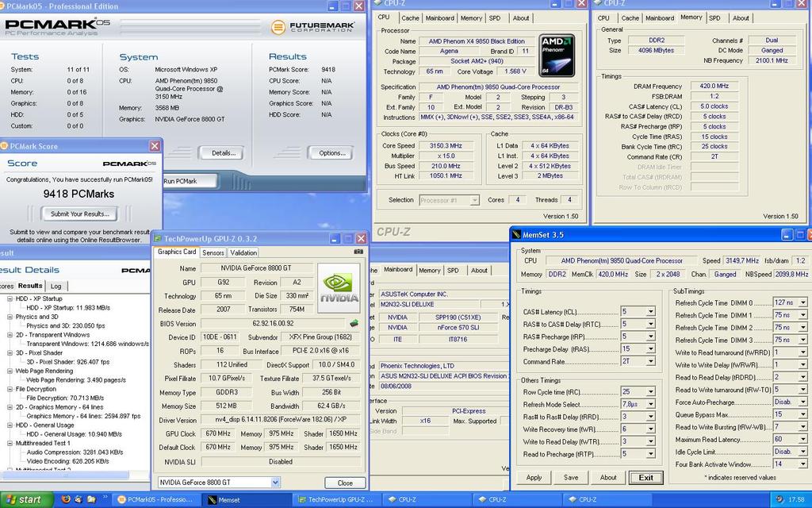Expand the quick launch overflow chevron
Screen dimensions: 812x508
pyautogui.click(x=105, y=497)
